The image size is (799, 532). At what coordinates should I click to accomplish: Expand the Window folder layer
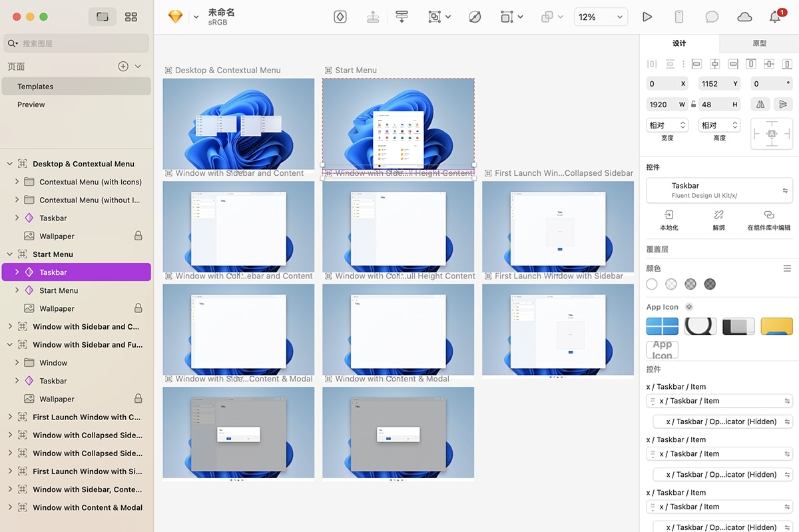17,363
